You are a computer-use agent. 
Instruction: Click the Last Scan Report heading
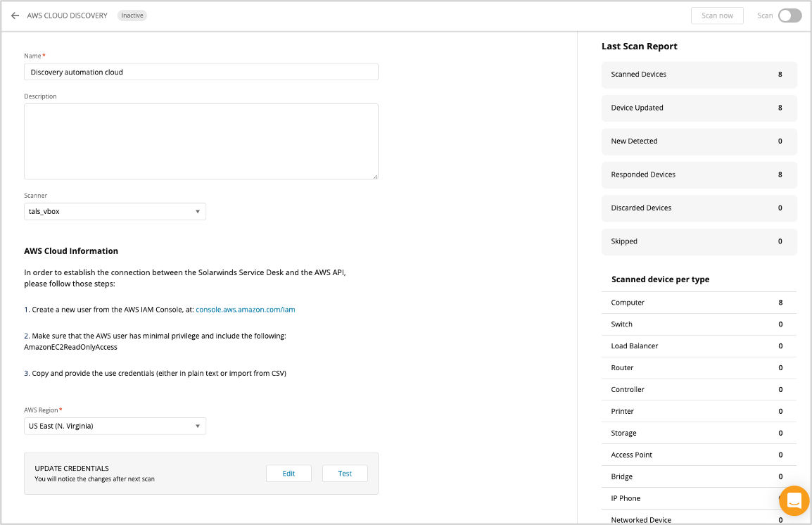tap(640, 46)
